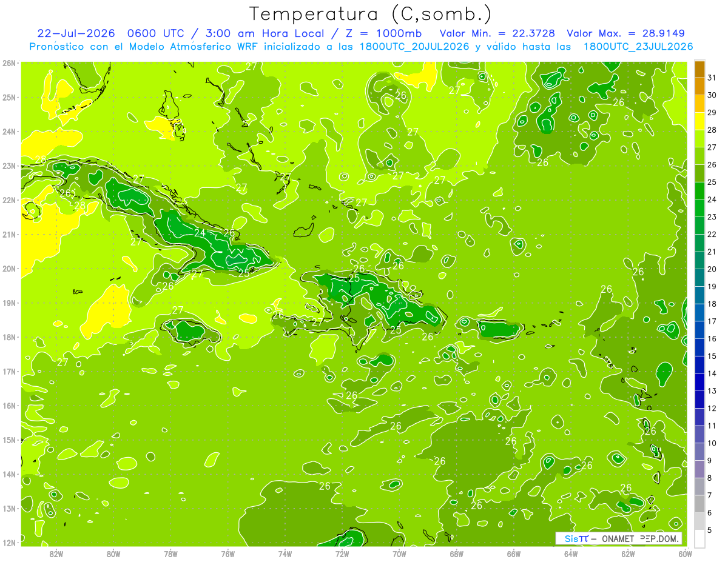Click the "80W" longitude label
The image size is (728, 562).
click(113, 554)
